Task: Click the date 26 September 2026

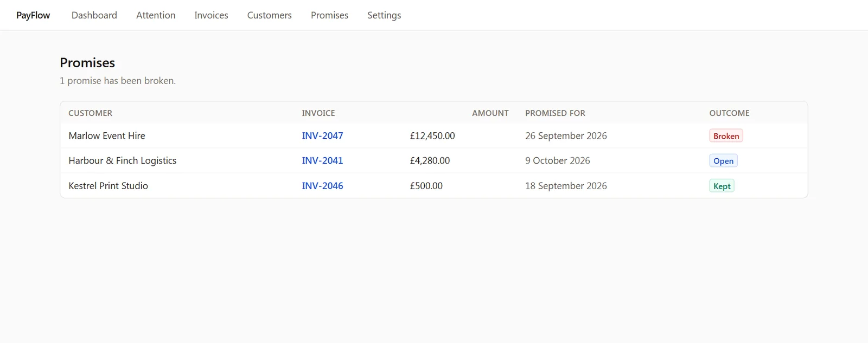Action: pyautogui.click(x=566, y=135)
